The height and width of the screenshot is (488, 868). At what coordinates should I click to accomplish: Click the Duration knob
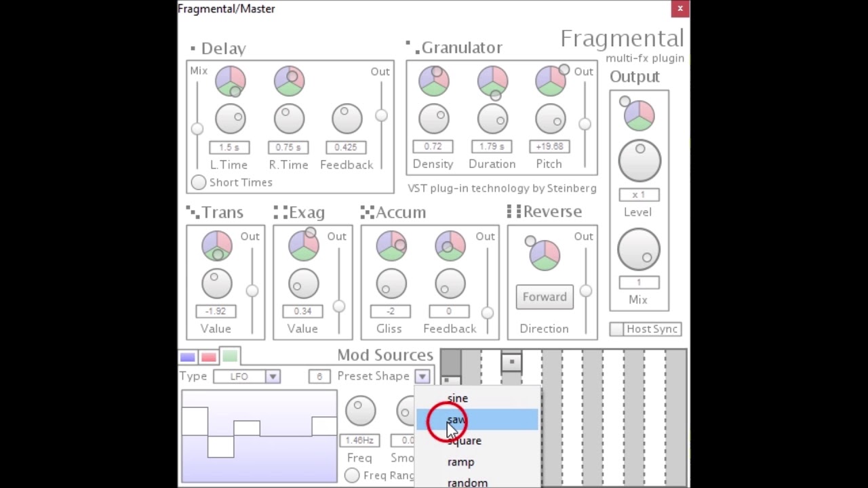coord(492,119)
